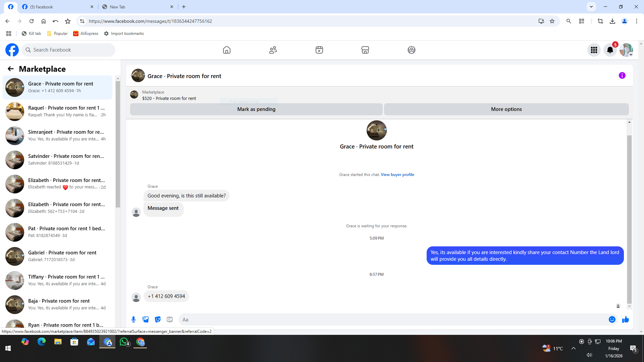Click Mark as pending button
The image size is (644, 362).
click(x=256, y=109)
